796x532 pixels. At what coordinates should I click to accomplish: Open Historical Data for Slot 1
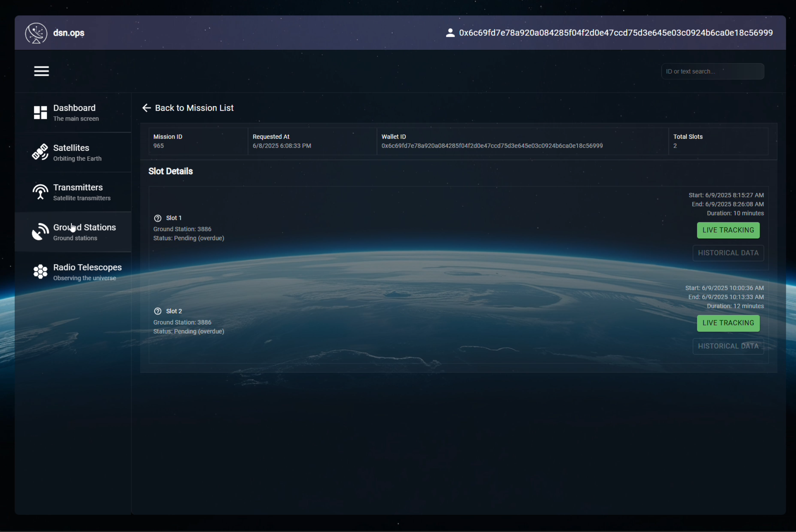coord(728,253)
